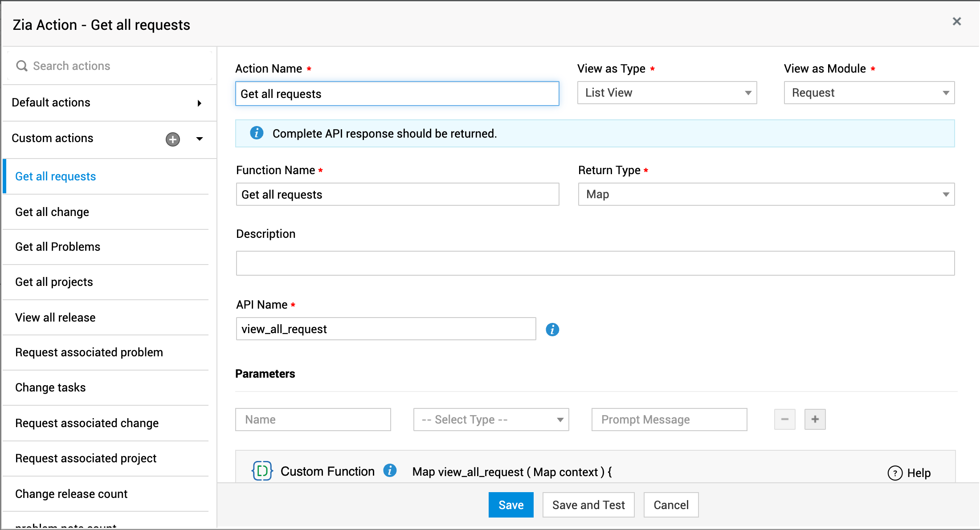This screenshot has height=530, width=980.
Task: Open the View as Module dropdown
Action: tap(869, 93)
